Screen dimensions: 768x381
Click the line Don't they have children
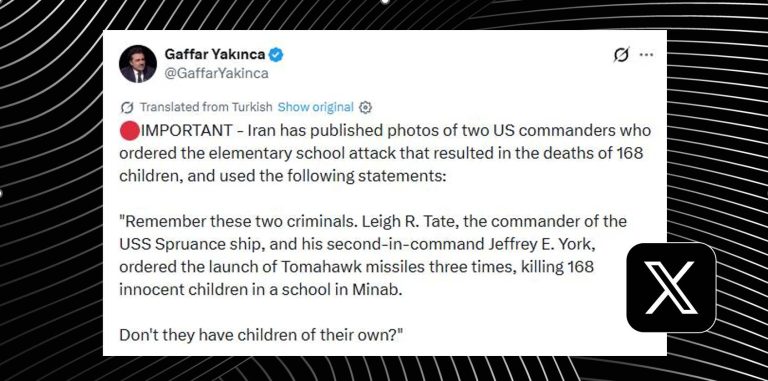[262, 335]
